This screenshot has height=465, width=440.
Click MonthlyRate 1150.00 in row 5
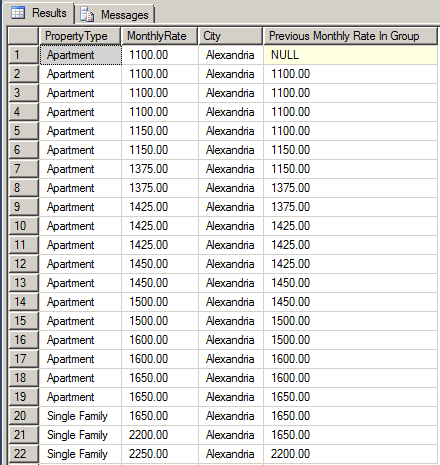[x=160, y=131]
